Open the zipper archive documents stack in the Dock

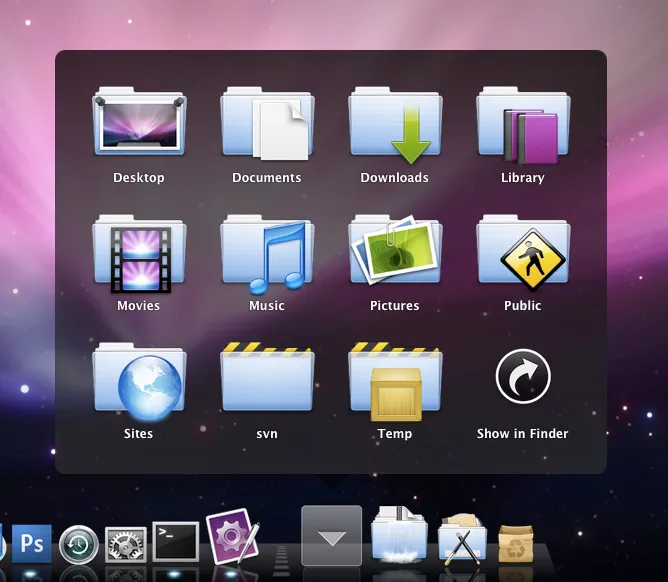(x=399, y=534)
